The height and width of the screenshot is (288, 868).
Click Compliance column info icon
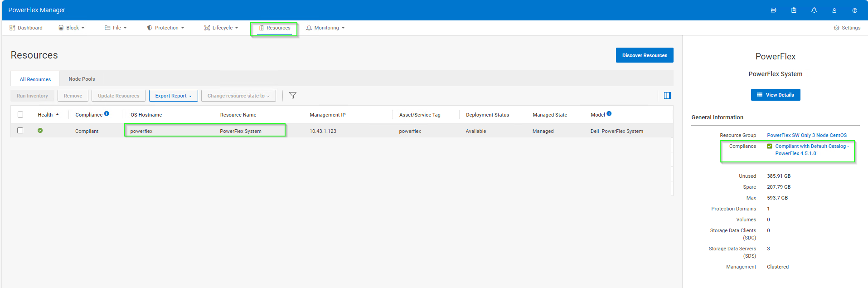click(x=107, y=114)
